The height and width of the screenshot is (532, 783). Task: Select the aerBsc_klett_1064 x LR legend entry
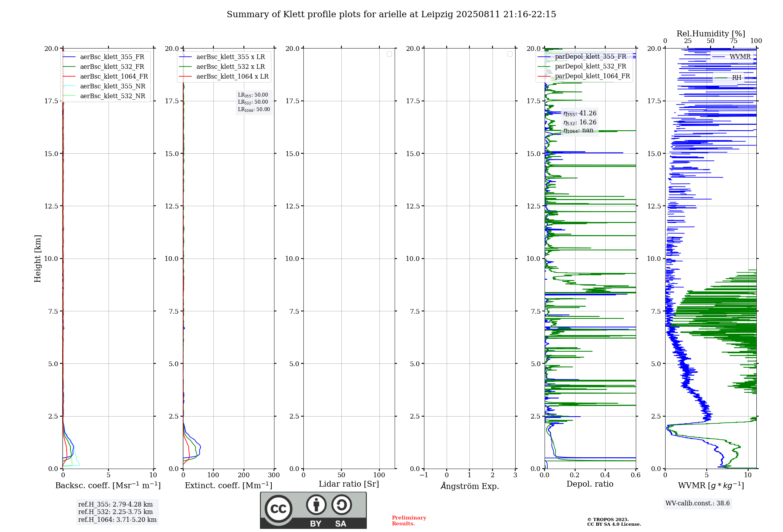click(224, 77)
